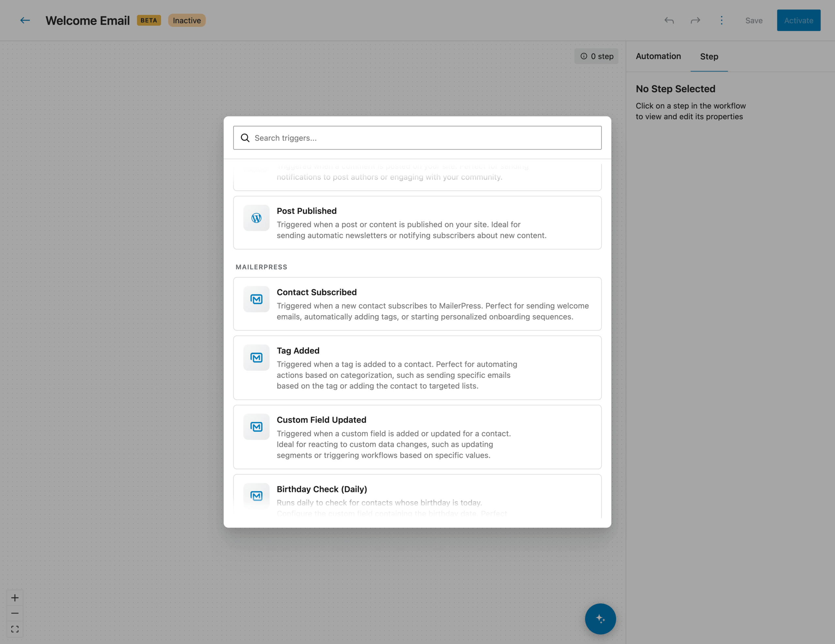This screenshot has height=644, width=835.
Task: Click the 0 step info indicator
Action: click(x=597, y=56)
